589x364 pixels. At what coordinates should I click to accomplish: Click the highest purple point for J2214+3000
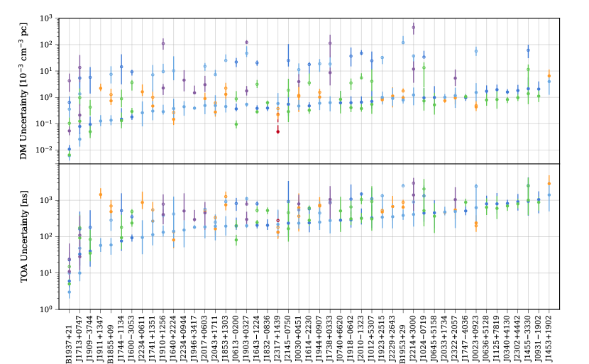[413, 28]
